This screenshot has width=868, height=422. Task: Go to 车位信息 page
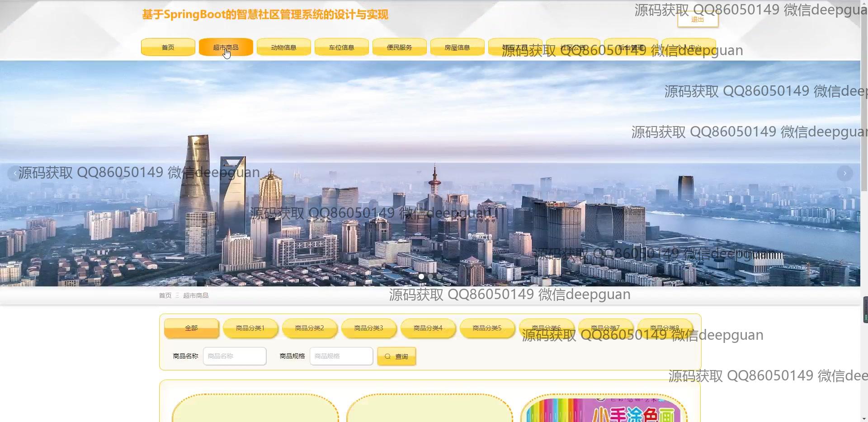click(342, 47)
